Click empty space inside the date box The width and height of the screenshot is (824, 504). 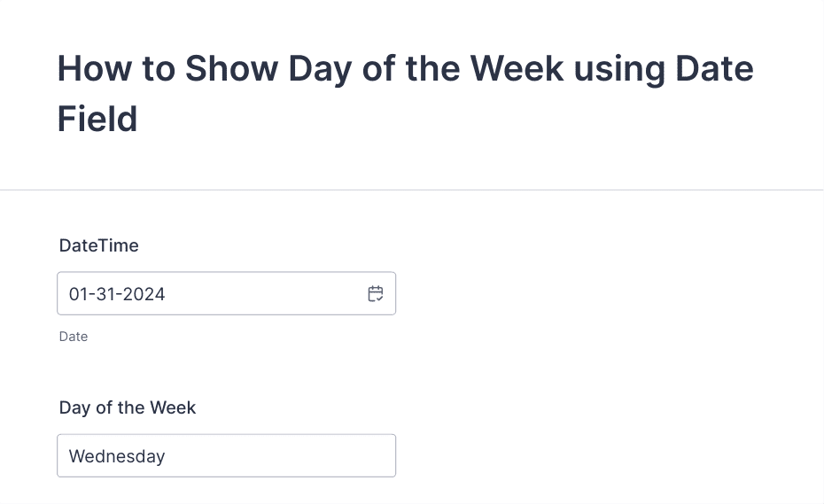point(263,293)
